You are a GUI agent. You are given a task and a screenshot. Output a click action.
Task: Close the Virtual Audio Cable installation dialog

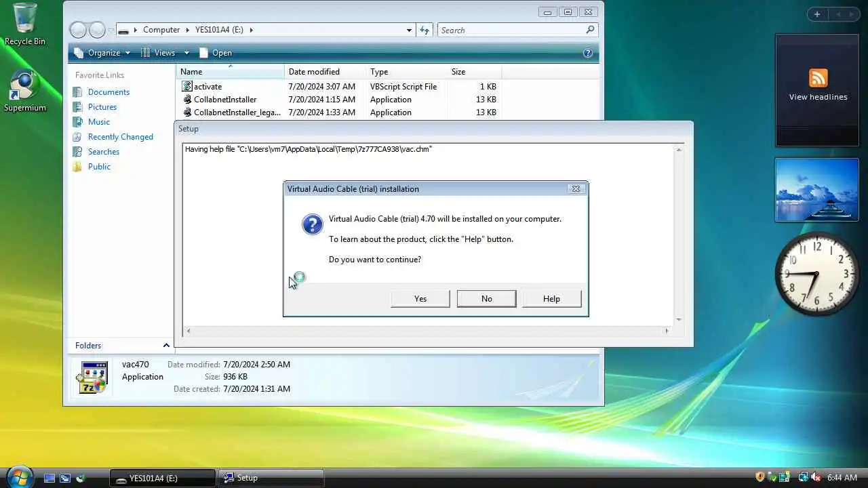tap(576, 189)
